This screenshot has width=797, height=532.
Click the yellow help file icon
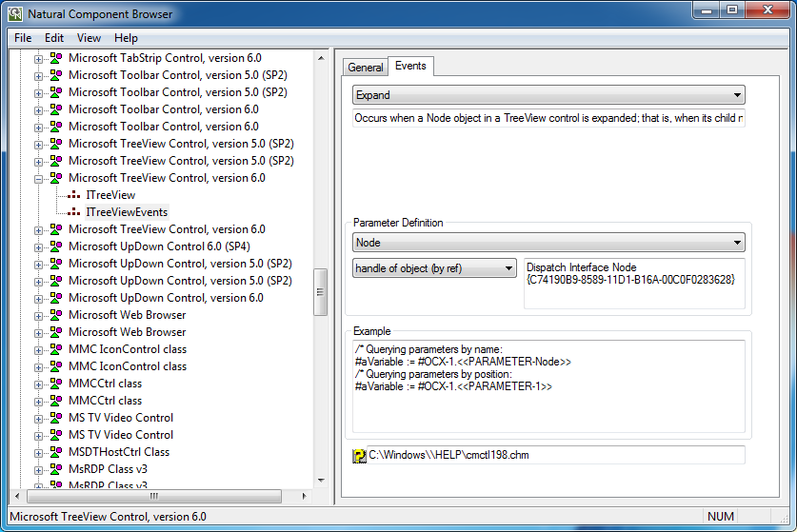(x=360, y=456)
